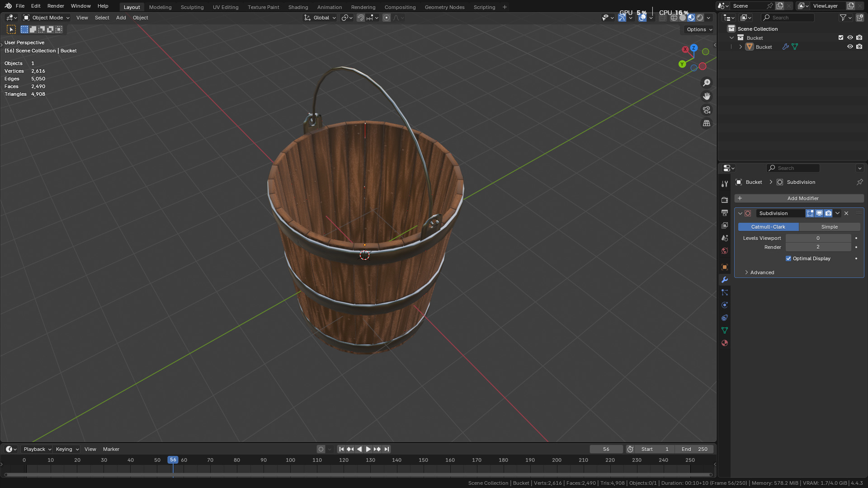Open the Particles properties tab
This screenshot has width=868, height=488.
725,292
